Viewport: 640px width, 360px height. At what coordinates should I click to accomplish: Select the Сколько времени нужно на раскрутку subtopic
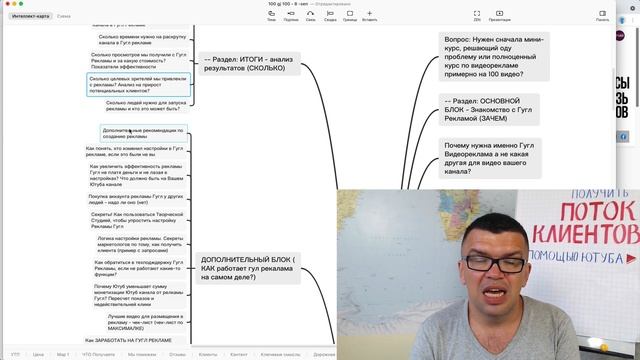(x=142, y=40)
